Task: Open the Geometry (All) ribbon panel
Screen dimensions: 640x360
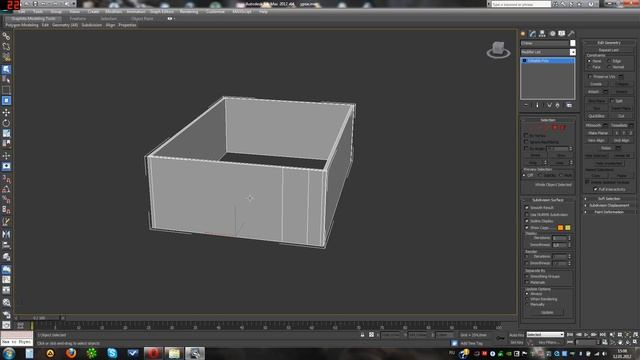Action: tap(65, 25)
